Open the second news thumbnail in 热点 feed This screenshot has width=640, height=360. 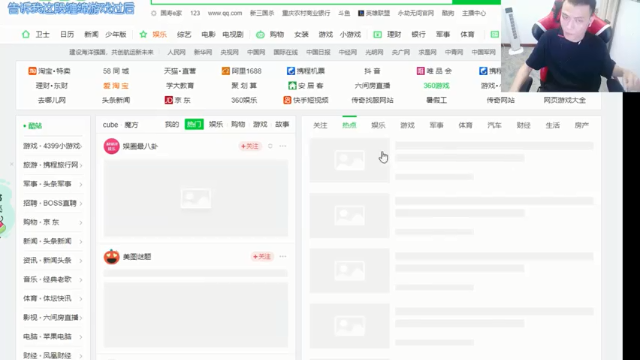[x=349, y=216]
